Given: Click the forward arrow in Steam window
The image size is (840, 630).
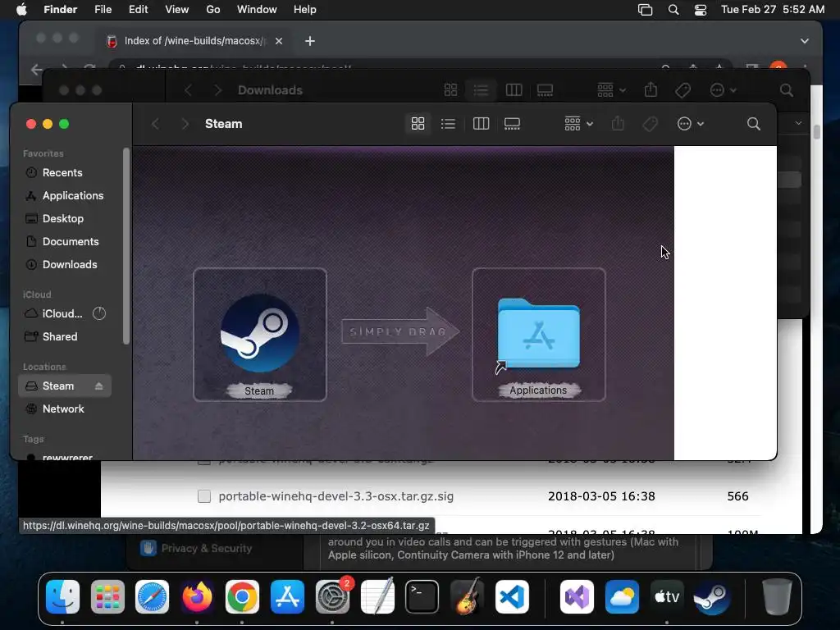Looking at the screenshot, I should click(x=185, y=124).
